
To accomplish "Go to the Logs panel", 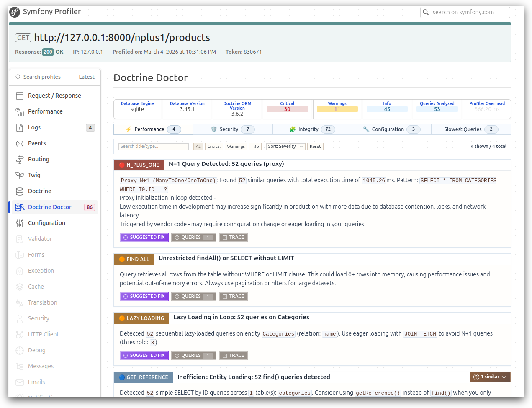I will (55, 127).
